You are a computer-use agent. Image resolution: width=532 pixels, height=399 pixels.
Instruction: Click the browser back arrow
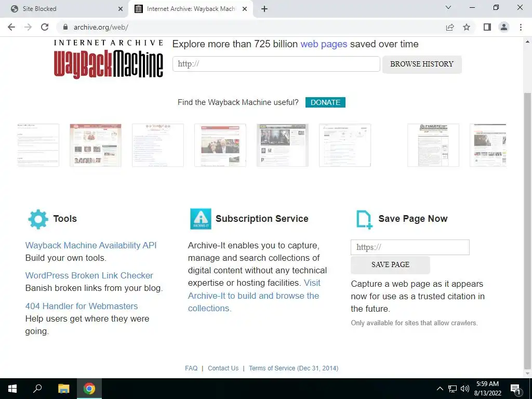pyautogui.click(x=11, y=27)
